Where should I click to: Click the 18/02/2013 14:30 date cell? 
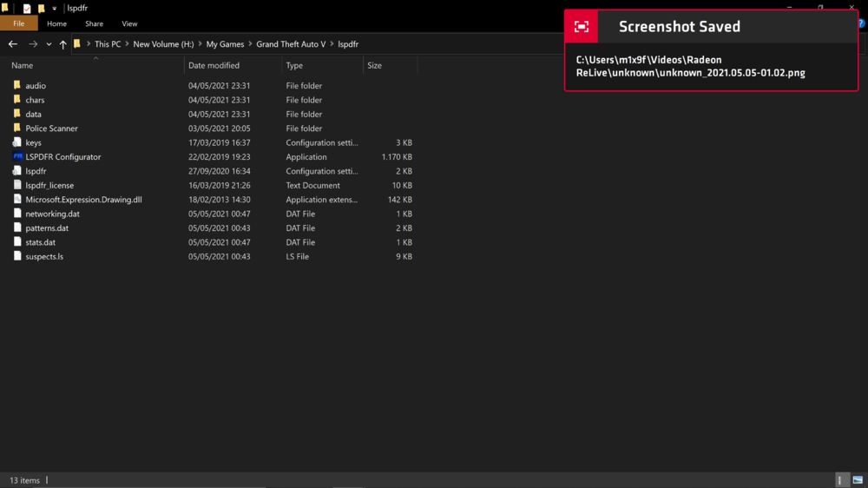(220, 200)
